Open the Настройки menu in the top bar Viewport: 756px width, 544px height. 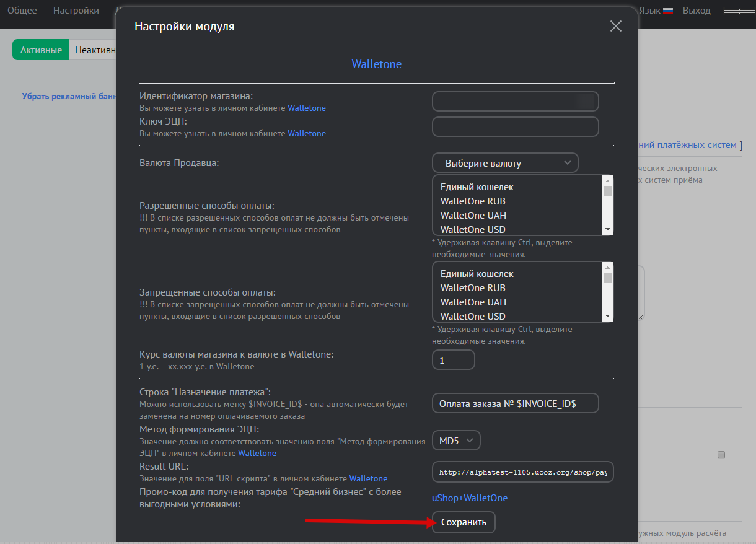[x=76, y=11]
